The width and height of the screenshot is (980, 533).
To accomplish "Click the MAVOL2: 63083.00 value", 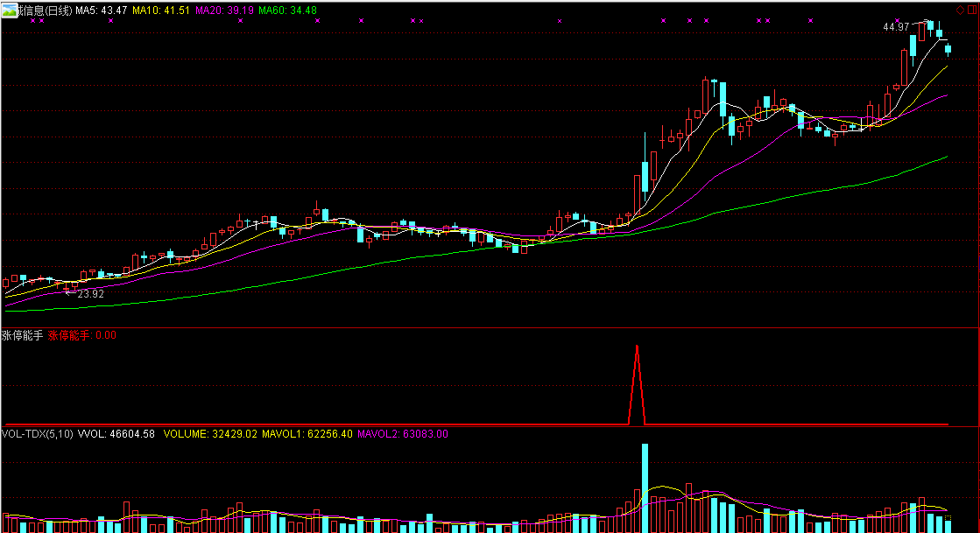I will click(x=403, y=433).
